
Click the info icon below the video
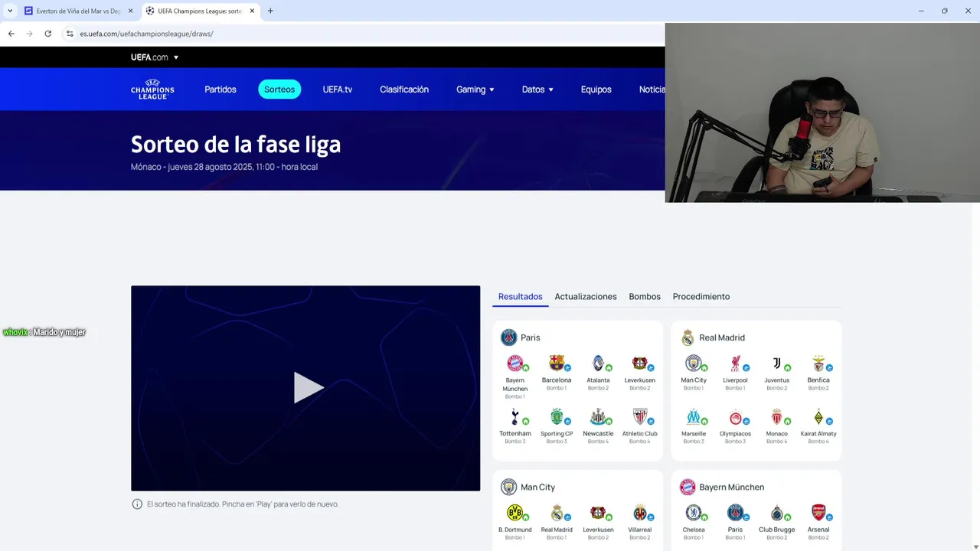pyautogui.click(x=137, y=504)
